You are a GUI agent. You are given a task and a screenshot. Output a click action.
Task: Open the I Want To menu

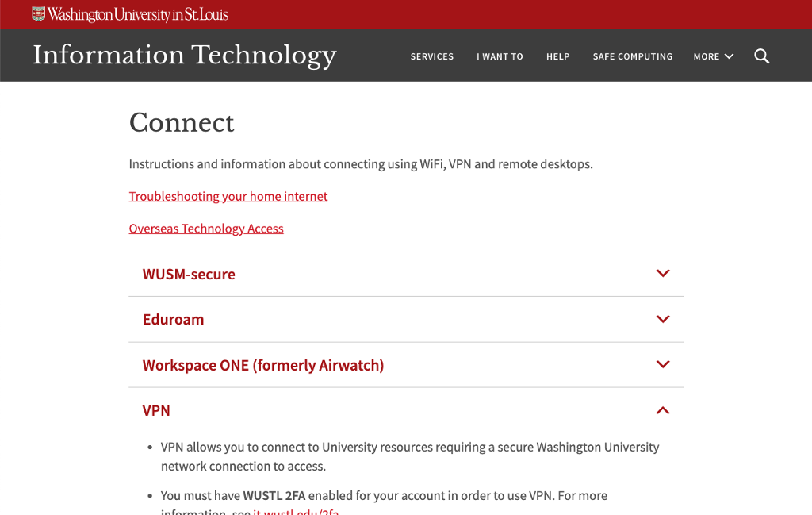coord(500,56)
